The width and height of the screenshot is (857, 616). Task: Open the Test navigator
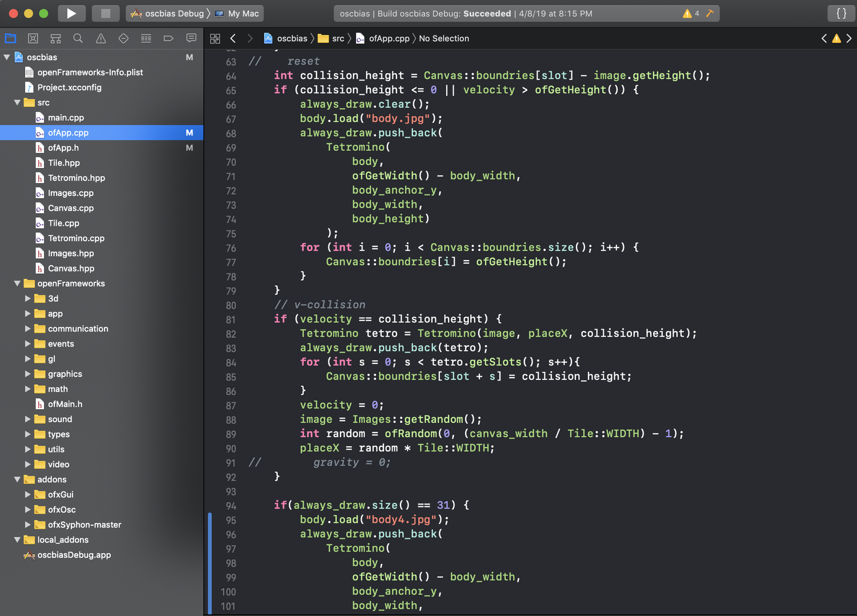pyautogui.click(x=123, y=38)
